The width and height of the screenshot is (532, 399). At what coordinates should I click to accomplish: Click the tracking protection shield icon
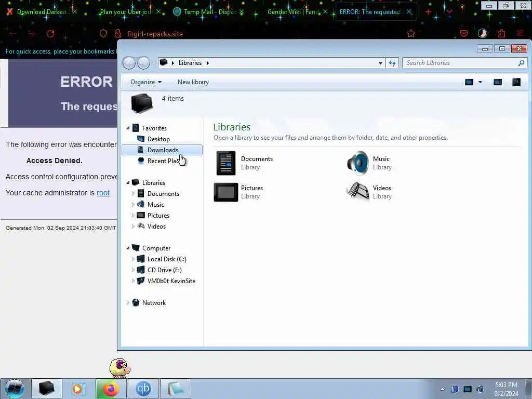[x=103, y=33]
